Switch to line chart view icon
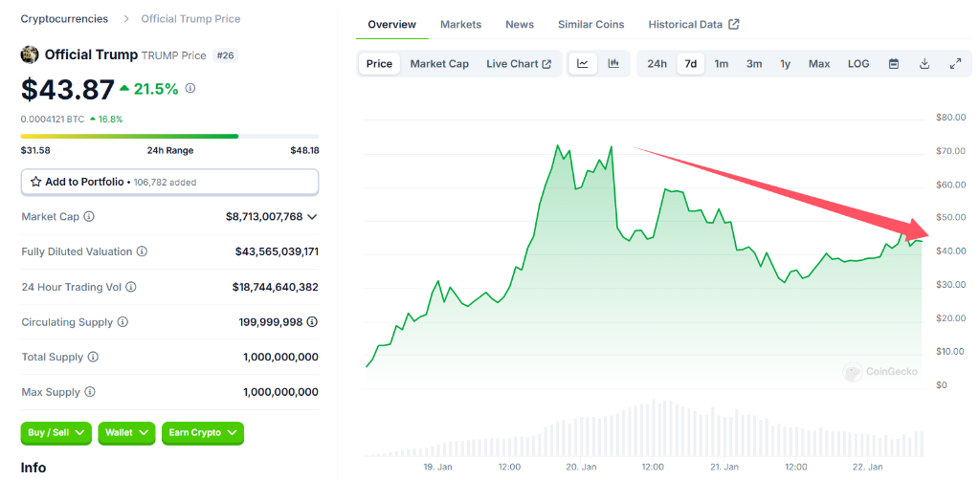Viewport: 980px width, 480px height. pos(582,64)
